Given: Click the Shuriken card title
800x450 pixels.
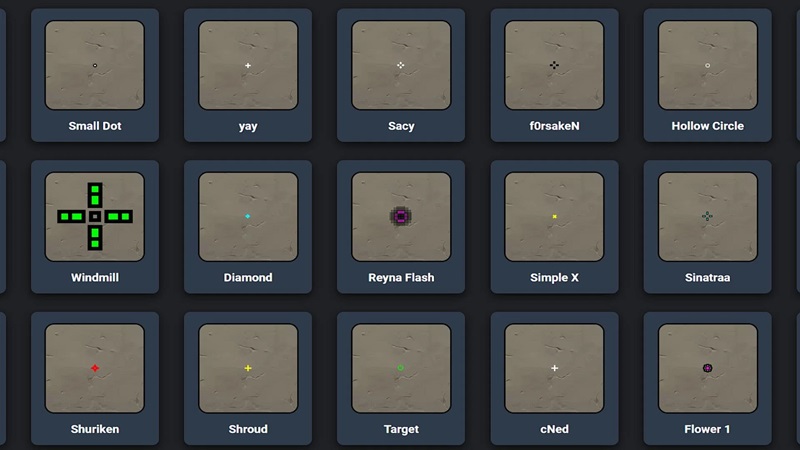Looking at the screenshot, I should pos(95,429).
